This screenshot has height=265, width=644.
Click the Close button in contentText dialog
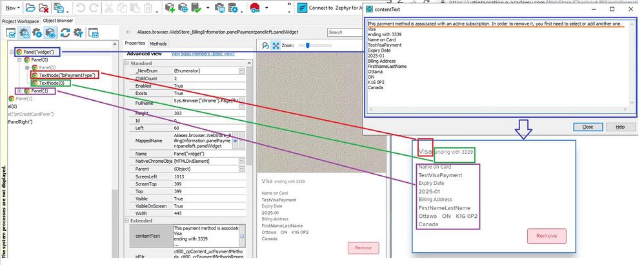coord(588,127)
